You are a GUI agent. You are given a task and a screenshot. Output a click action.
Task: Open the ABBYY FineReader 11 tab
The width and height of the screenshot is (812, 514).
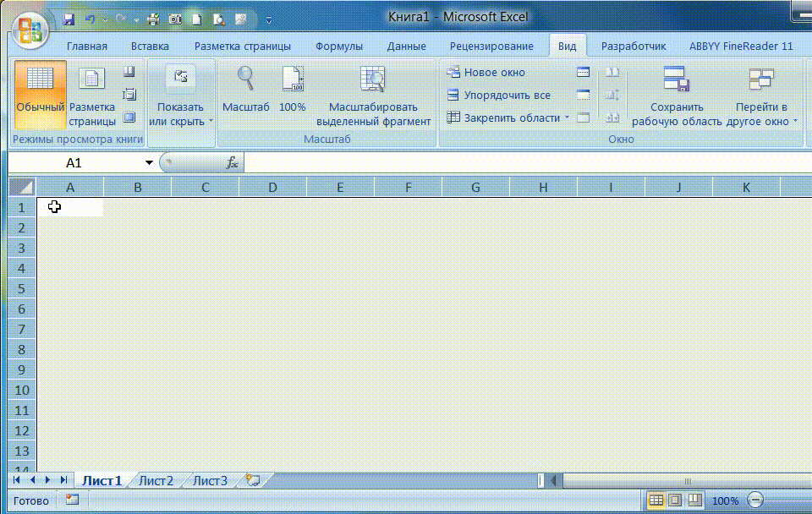[x=741, y=46]
